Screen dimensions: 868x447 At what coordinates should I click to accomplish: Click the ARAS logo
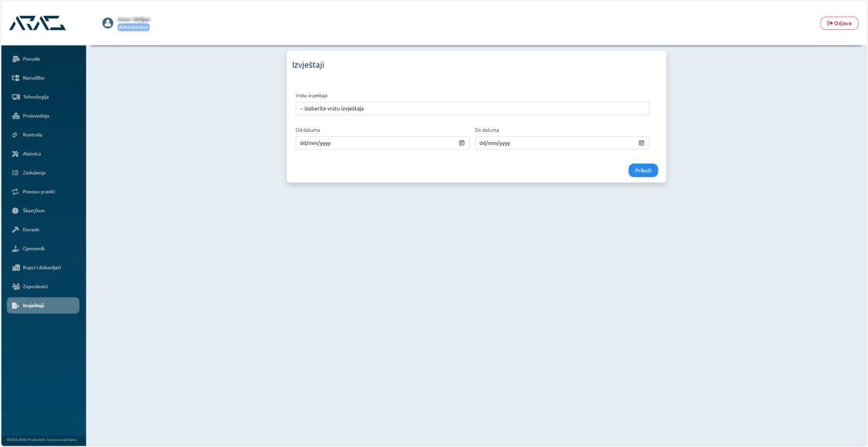(37, 23)
